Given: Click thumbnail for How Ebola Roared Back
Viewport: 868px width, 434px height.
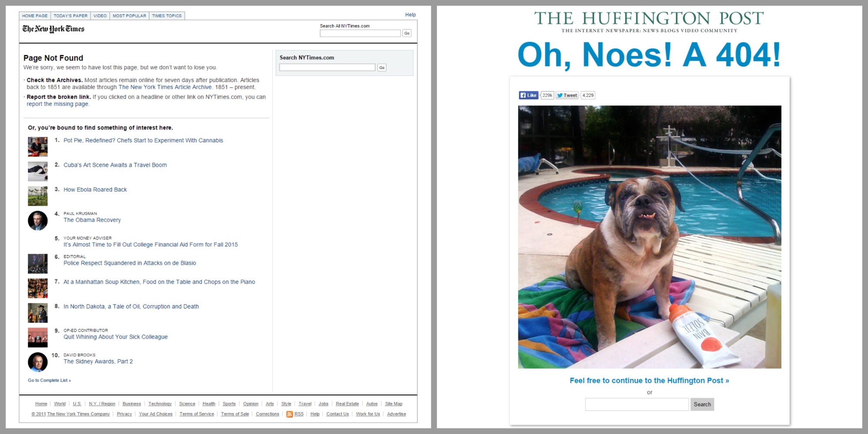Looking at the screenshot, I should coord(38,196).
